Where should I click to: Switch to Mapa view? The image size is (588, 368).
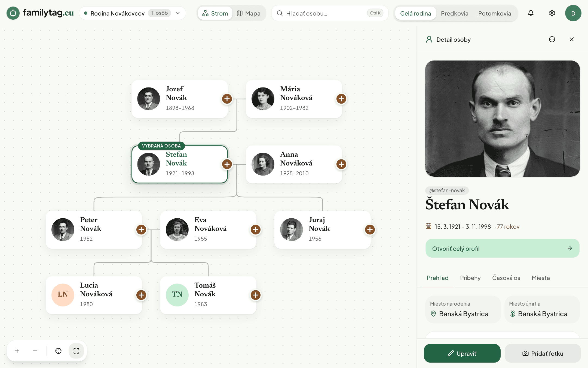pyautogui.click(x=249, y=13)
